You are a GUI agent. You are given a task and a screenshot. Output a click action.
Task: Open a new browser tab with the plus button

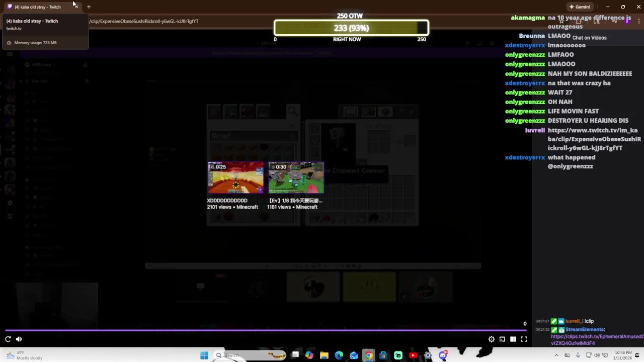tap(89, 7)
